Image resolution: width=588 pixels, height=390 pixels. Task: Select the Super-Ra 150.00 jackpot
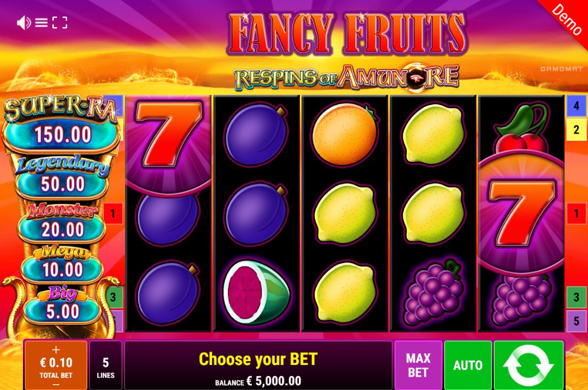point(62,134)
